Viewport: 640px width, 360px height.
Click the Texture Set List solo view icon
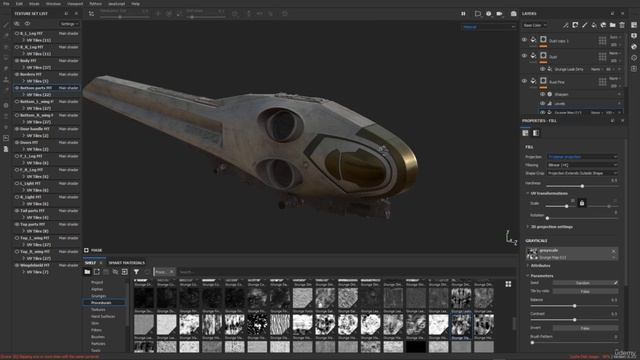[27, 24]
